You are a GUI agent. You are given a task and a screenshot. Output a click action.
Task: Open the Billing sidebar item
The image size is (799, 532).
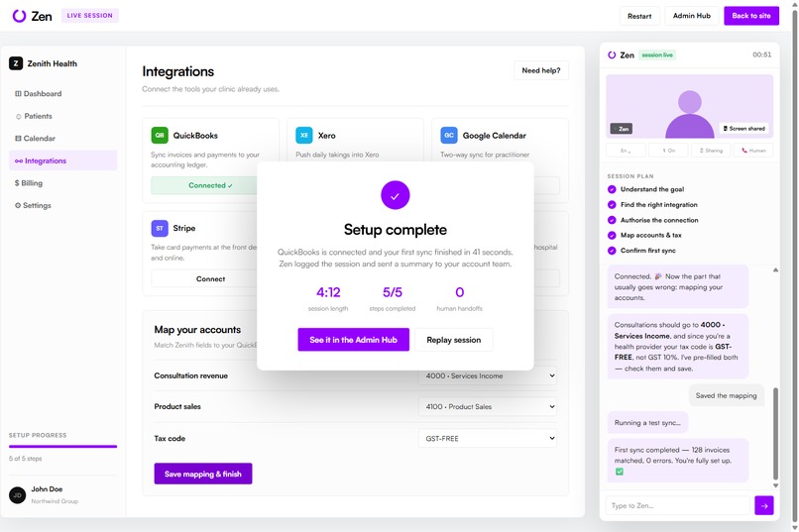[62, 183]
